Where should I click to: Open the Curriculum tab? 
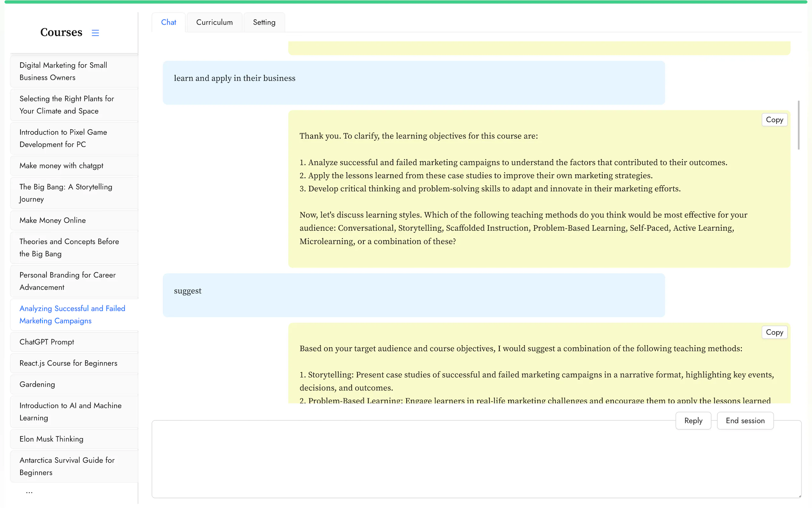(x=214, y=22)
